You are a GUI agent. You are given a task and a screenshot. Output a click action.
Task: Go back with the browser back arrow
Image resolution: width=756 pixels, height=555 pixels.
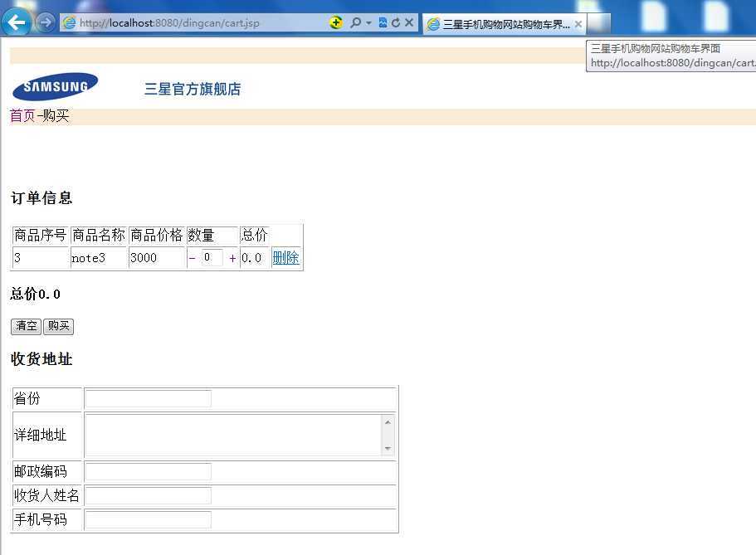[17, 22]
